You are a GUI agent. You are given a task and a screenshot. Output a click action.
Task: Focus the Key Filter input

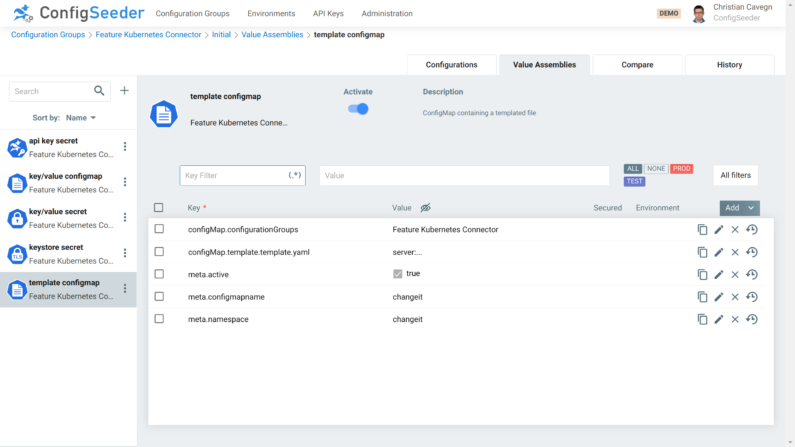pyautogui.click(x=242, y=175)
